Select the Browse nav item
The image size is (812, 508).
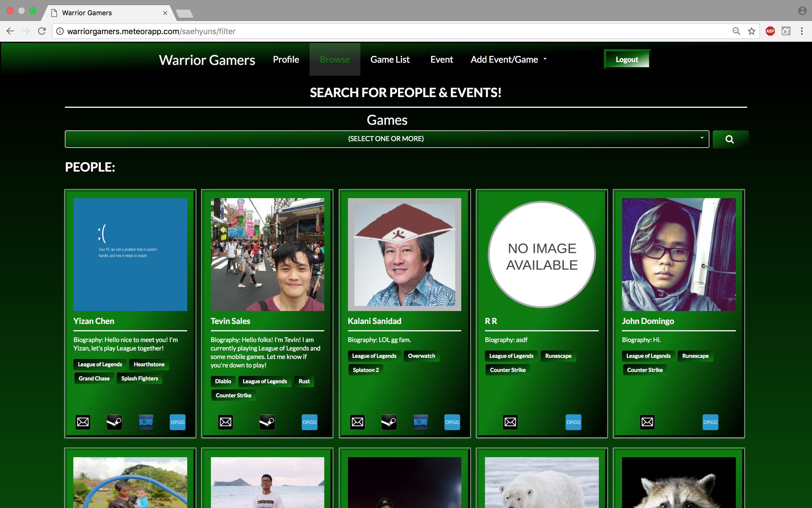[335, 60]
